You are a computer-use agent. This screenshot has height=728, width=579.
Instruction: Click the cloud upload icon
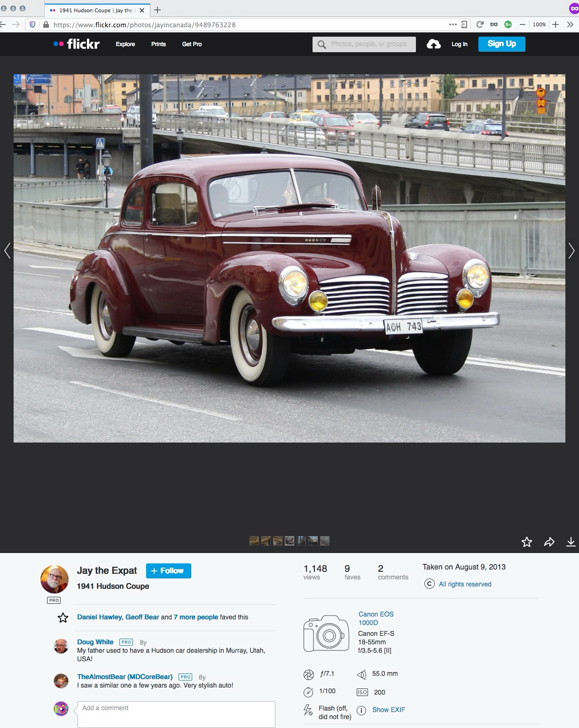pos(433,44)
